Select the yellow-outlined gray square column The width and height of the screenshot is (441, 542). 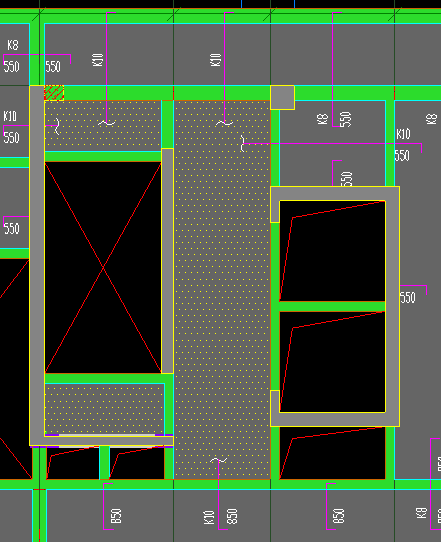point(282,97)
